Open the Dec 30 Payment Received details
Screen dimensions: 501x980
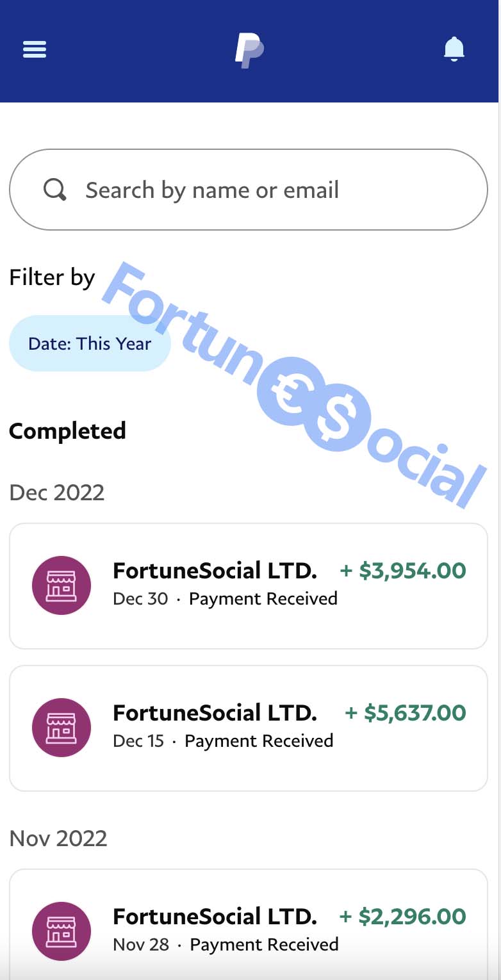(249, 585)
